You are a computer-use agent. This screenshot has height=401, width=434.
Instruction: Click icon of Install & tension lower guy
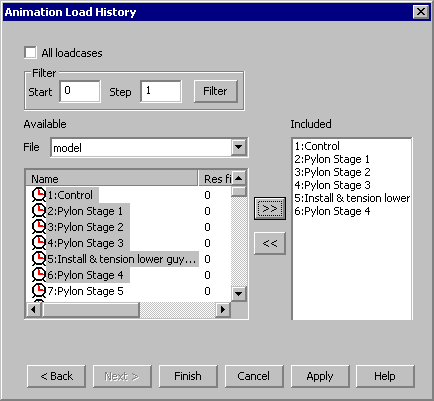tap(39, 259)
